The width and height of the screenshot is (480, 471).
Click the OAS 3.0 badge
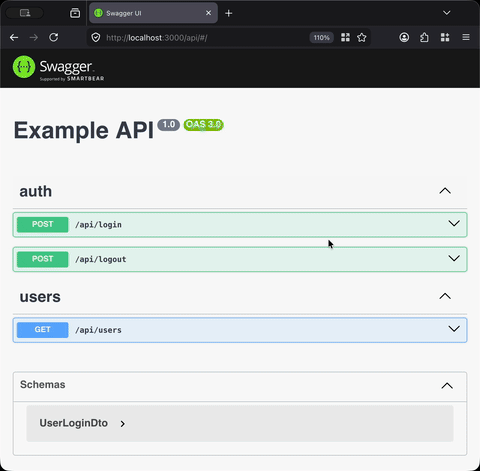point(203,125)
